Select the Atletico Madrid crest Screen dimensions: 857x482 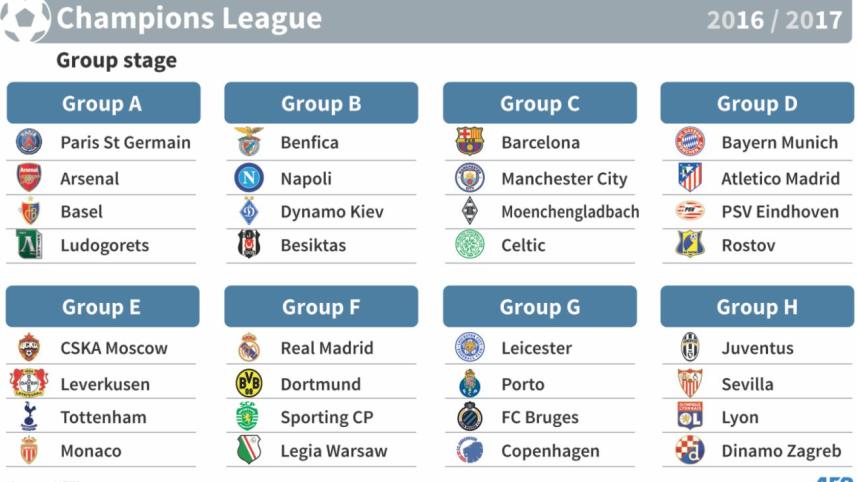click(690, 178)
